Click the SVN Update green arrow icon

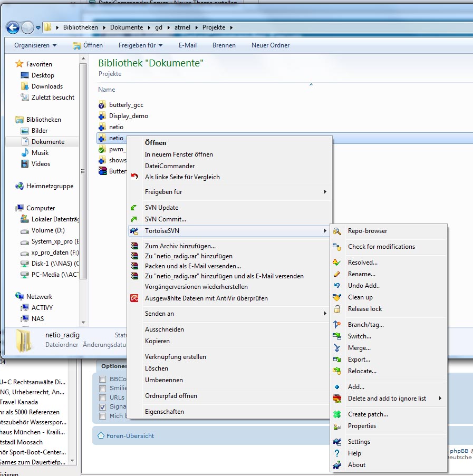click(x=134, y=208)
